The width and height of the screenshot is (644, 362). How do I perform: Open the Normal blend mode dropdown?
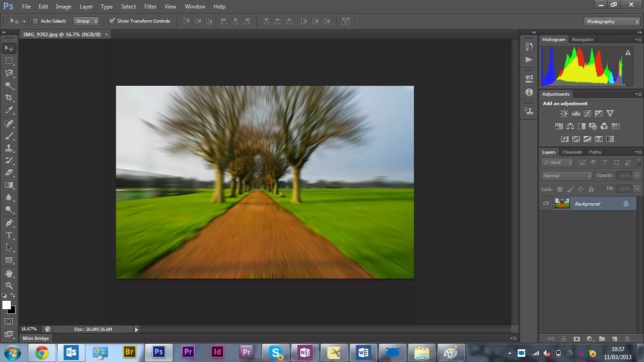pos(567,176)
